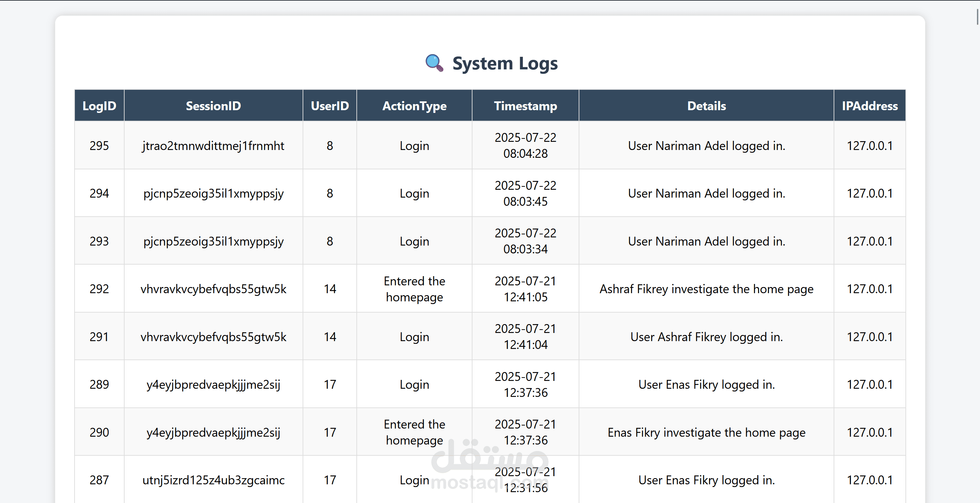Click Login action in row 291

pyautogui.click(x=414, y=337)
